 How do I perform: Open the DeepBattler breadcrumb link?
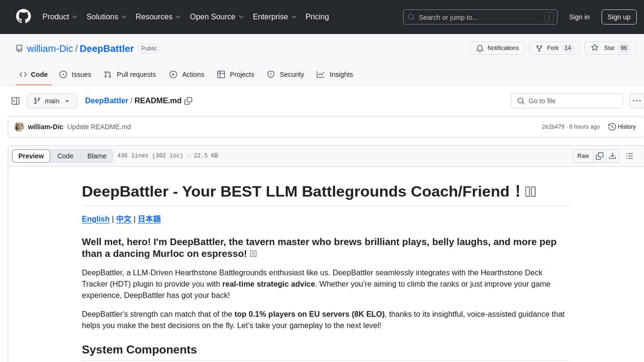pos(107,100)
